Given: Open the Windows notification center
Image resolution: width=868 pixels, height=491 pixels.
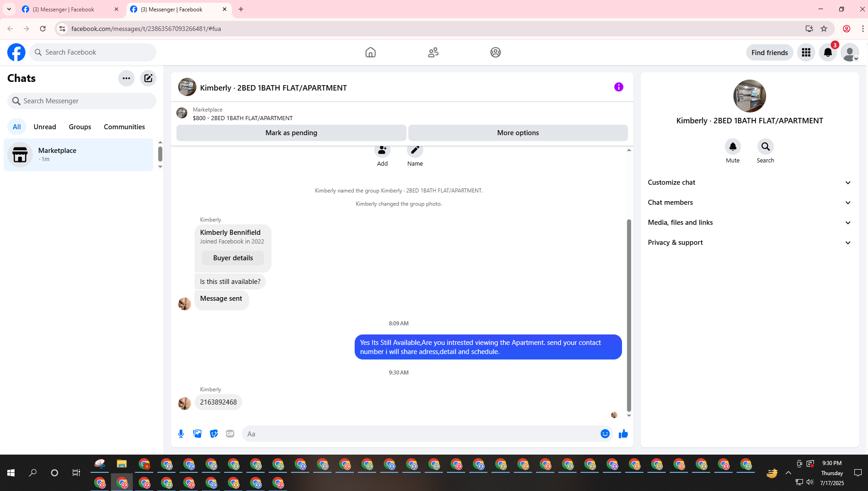Looking at the screenshot, I should (858, 473).
